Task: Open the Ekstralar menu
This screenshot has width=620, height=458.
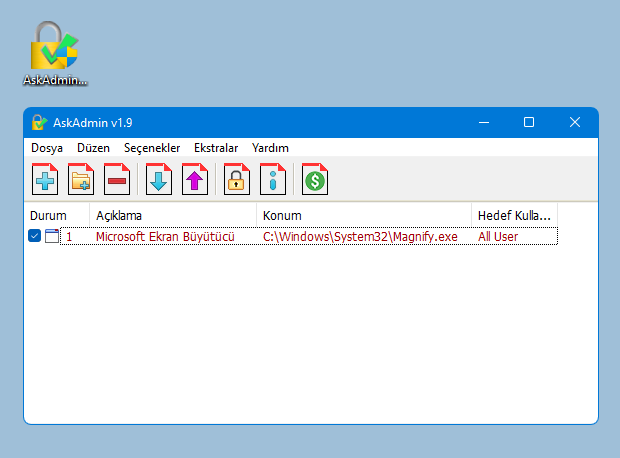Action: (x=216, y=148)
